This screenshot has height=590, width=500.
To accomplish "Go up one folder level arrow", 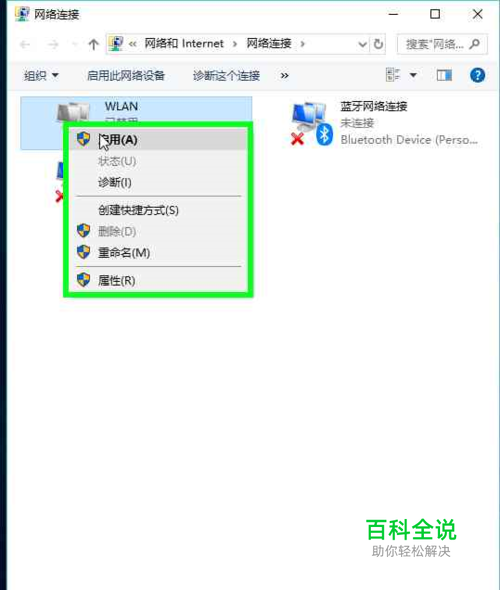I will [x=93, y=44].
